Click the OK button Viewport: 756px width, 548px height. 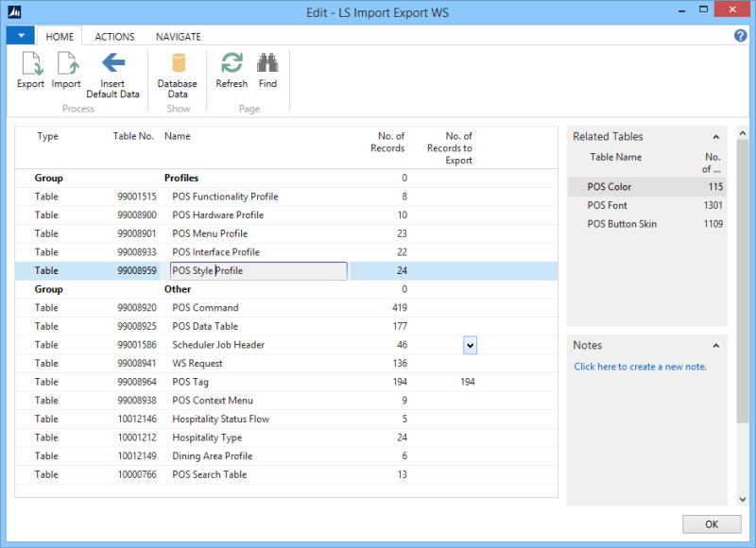[711, 523]
